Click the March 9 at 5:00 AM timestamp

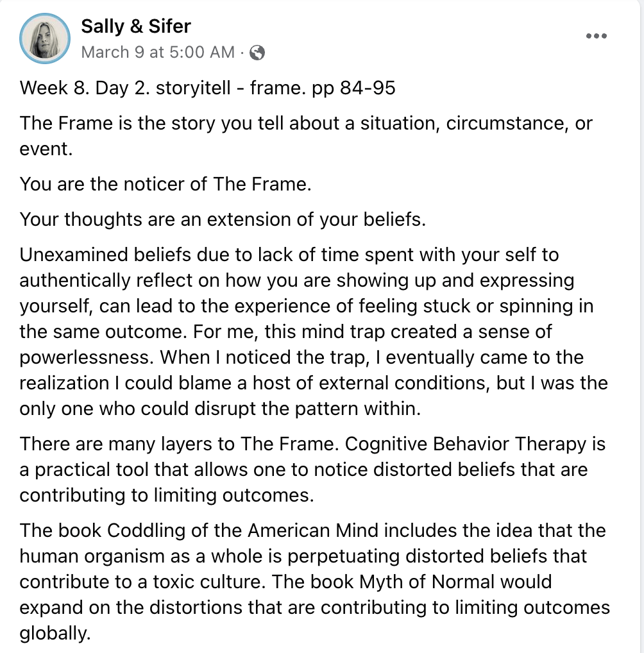coord(158,53)
